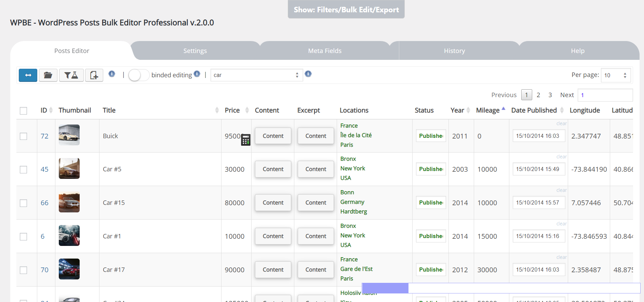Open the car post type dropdown
This screenshot has width=644, height=302.
tap(256, 75)
